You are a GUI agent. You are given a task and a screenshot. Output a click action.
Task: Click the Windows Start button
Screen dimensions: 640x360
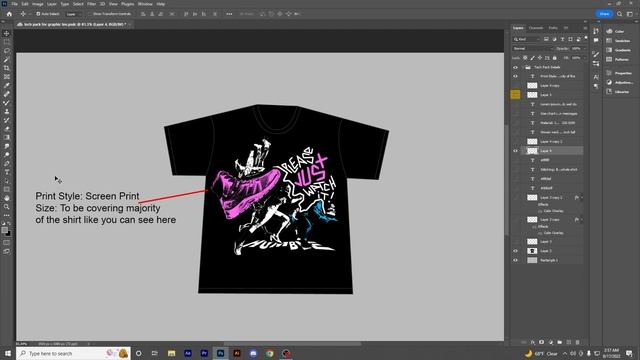point(8,353)
